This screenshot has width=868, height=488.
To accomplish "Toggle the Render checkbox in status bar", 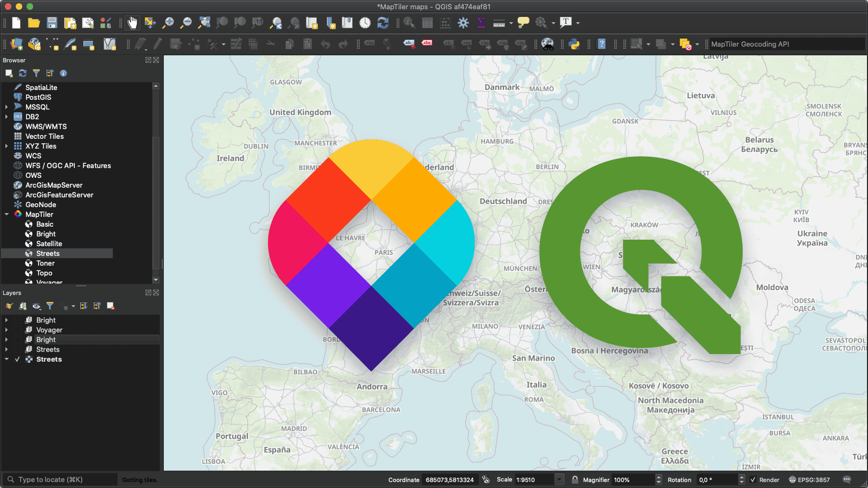I will (x=752, y=479).
